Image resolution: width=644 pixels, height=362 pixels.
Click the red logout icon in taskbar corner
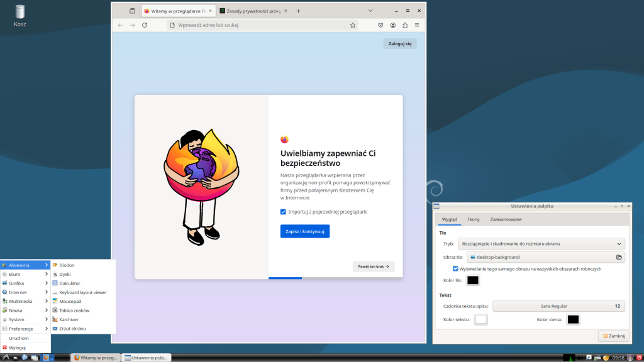pos(639,357)
